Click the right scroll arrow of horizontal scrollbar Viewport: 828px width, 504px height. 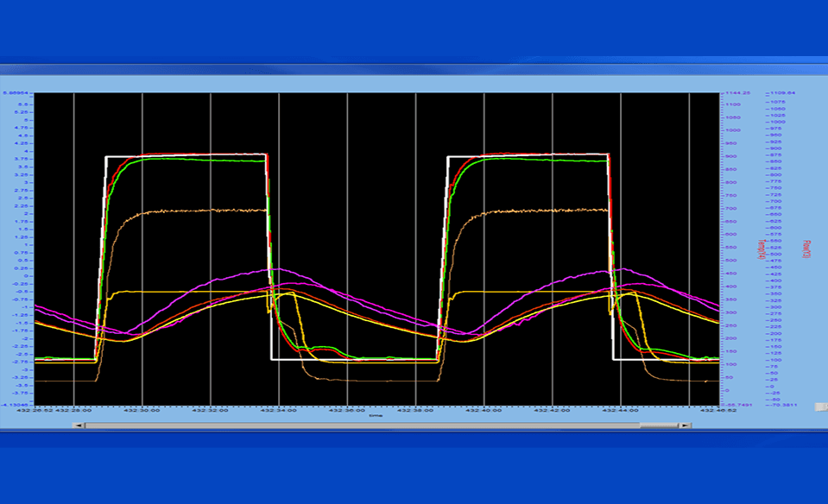point(685,425)
